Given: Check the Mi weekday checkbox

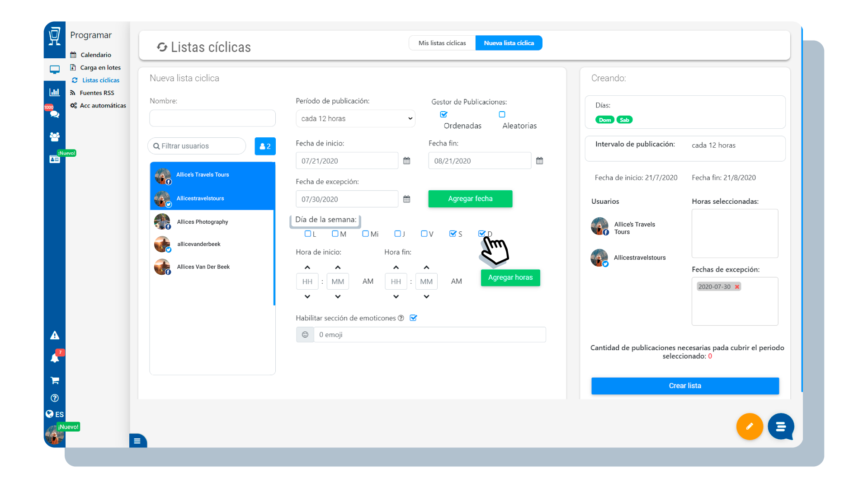Looking at the screenshot, I should pyautogui.click(x=365, y=234).
